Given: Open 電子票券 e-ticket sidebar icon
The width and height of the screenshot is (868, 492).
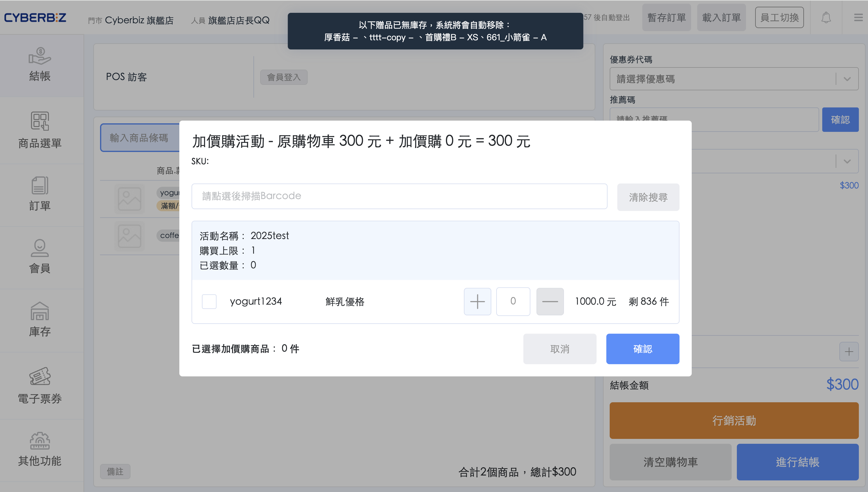Looking at the screenshot, I should (40, 376).
